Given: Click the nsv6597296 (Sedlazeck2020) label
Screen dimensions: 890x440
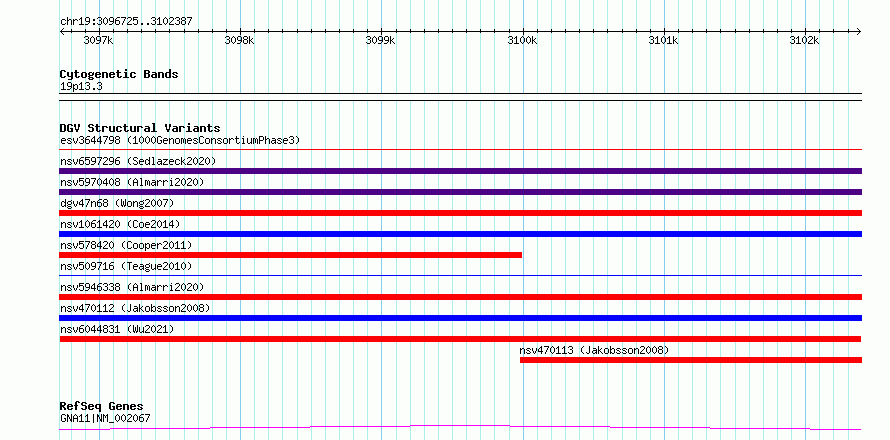Looking at the screenshot, I should click(x=138, y=161).
